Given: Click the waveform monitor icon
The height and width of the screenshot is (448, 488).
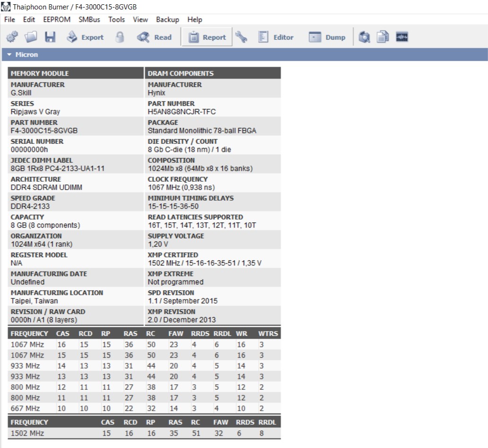Looking at the screenshot, I should click(402, 37).
